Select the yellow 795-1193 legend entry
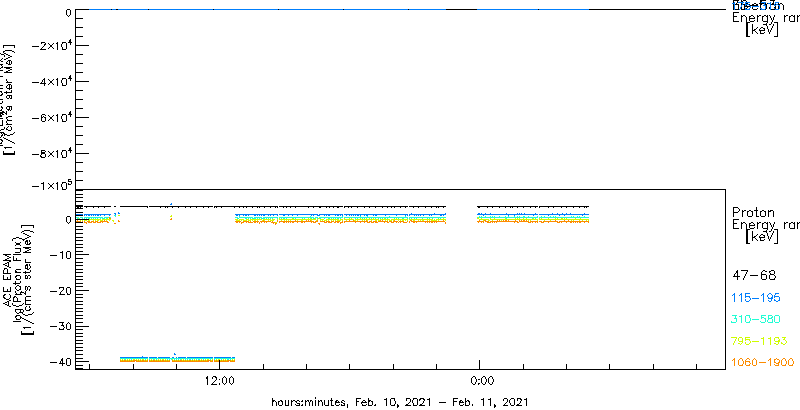 coord(760,341)
